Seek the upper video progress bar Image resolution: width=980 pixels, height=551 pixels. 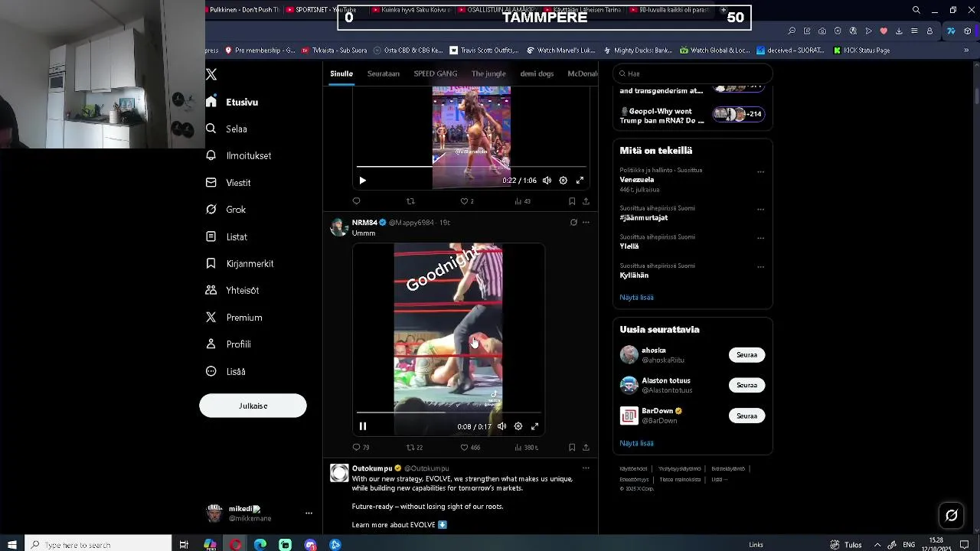click(x=471, y=166)
